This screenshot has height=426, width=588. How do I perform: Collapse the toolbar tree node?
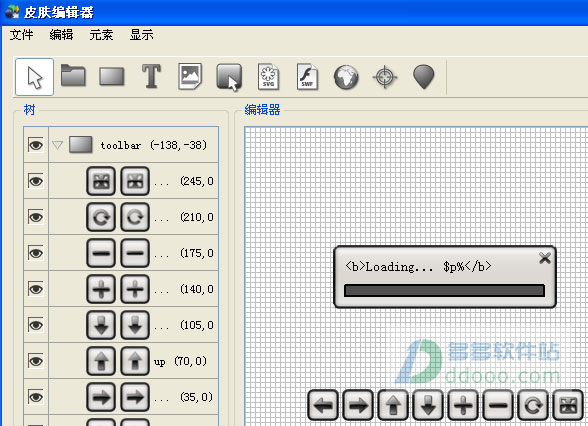point(57,145)
